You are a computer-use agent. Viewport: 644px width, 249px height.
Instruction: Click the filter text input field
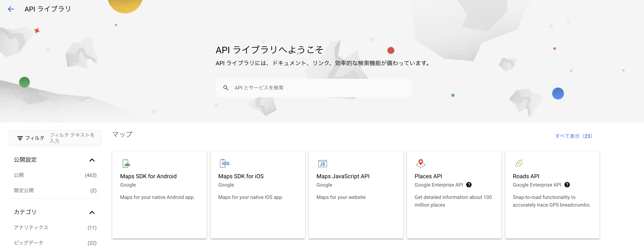click(72, 138)
